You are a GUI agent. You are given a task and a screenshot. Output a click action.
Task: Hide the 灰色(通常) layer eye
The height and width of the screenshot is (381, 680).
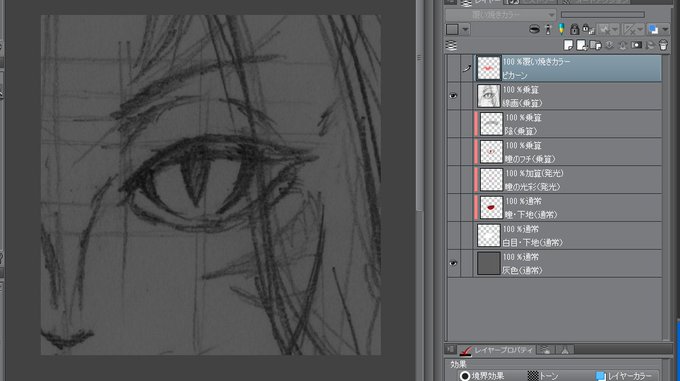click(453, 263)
